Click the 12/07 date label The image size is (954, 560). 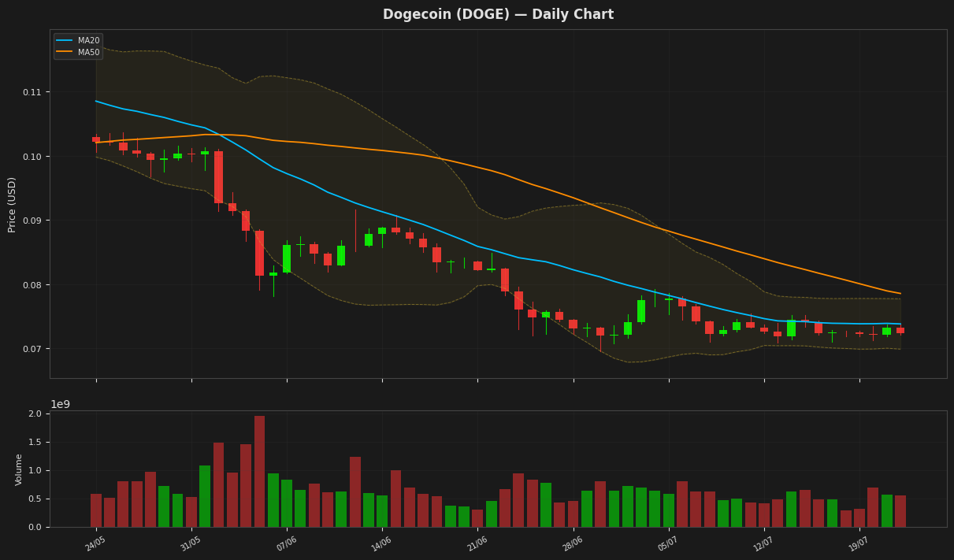click(x=763, y=543)
